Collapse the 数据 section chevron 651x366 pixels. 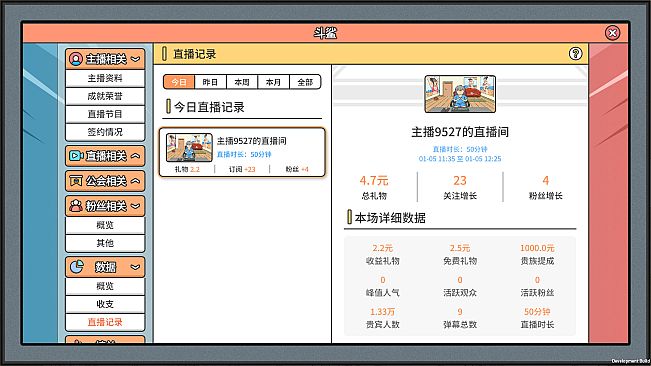[x=135, y=267]
